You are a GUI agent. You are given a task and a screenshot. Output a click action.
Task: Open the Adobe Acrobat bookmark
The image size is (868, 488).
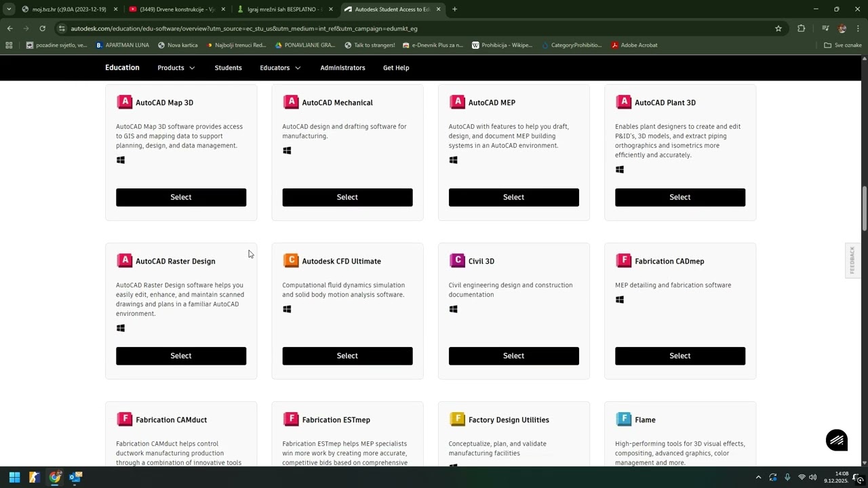(x=634, y=45)
